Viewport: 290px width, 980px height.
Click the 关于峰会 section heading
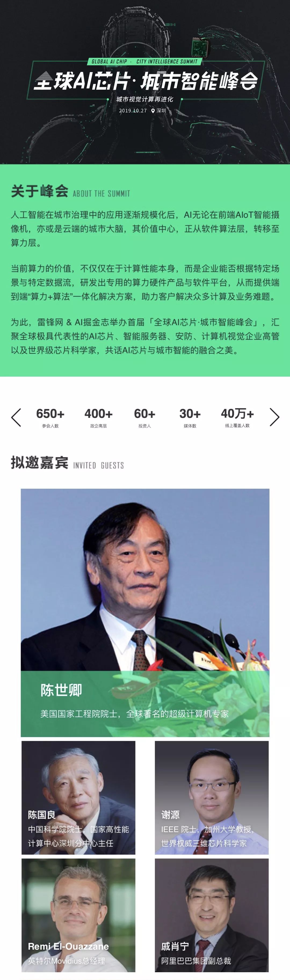pyautogui.click(x=39, y=191)
